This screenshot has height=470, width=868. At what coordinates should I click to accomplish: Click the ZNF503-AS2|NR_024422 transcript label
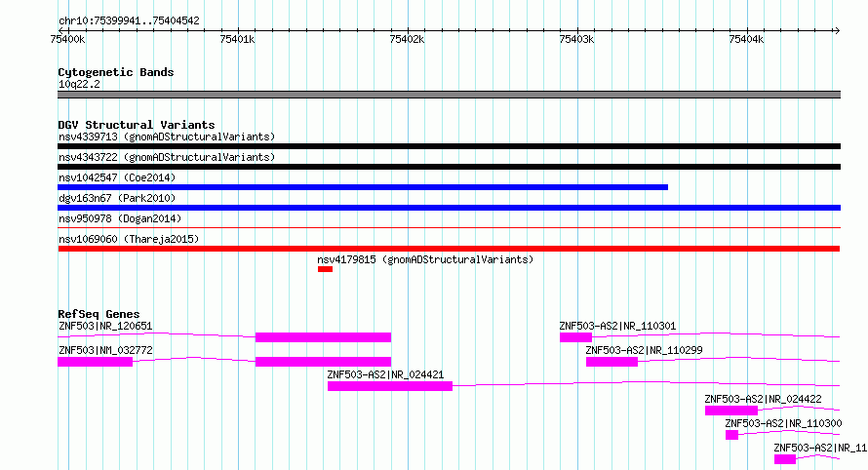(x=763, y=399)
